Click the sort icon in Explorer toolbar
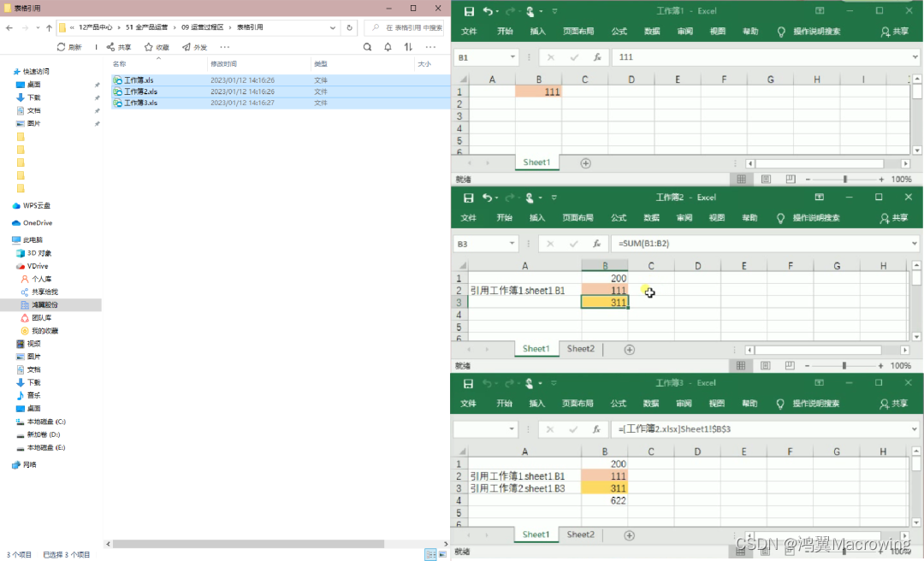 [x=408, y=47]
